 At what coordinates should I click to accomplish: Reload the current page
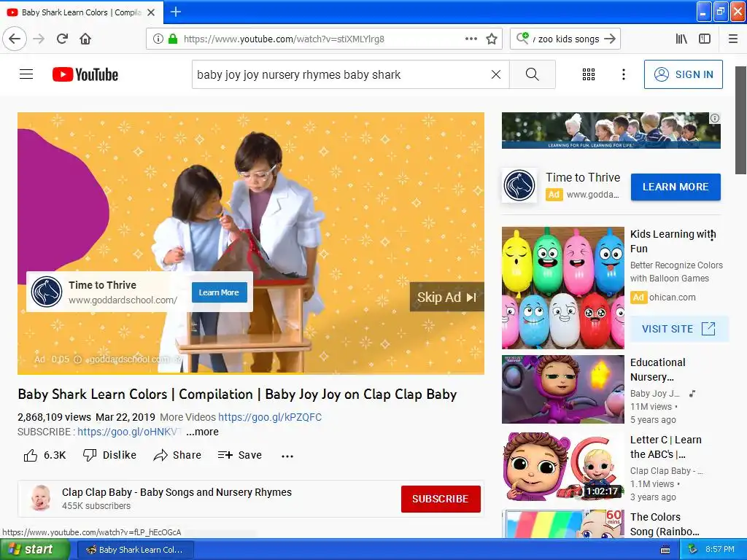pyautogui.click(x=62, y=39)
